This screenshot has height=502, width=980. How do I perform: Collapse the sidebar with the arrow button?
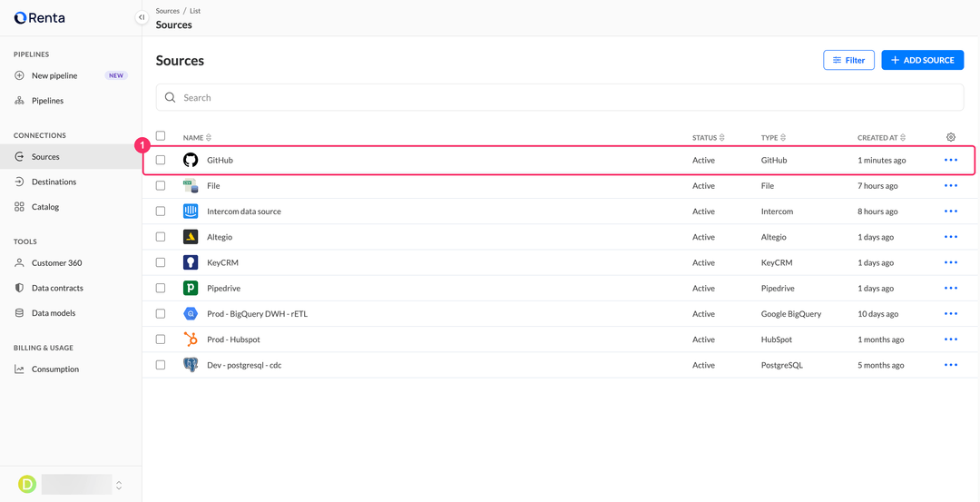pos(142,17)
